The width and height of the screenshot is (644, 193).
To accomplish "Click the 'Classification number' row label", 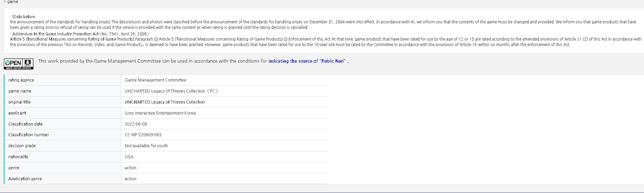I will pyautogui.click(x=29, y=135).
